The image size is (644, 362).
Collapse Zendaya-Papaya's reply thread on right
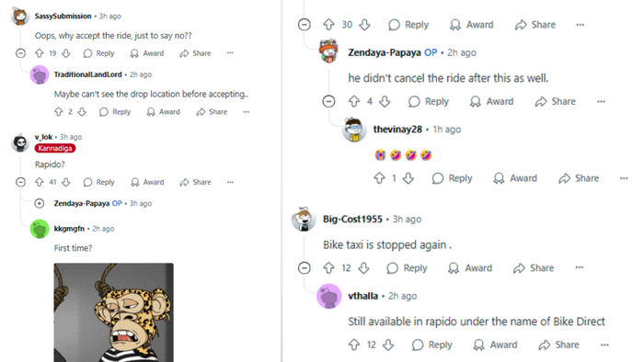click(x=328, y=101)
